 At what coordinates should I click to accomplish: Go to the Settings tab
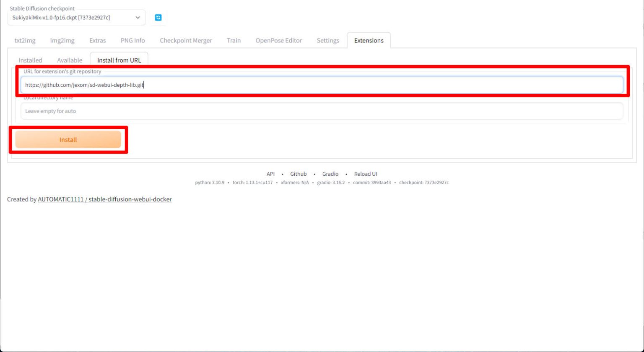point(328,41)
